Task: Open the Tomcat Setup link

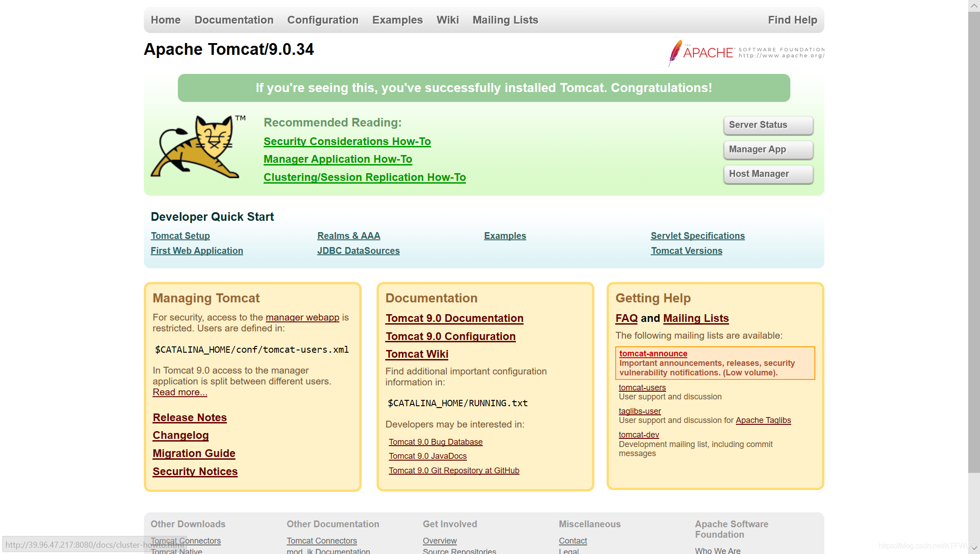Action: point(180,236)
